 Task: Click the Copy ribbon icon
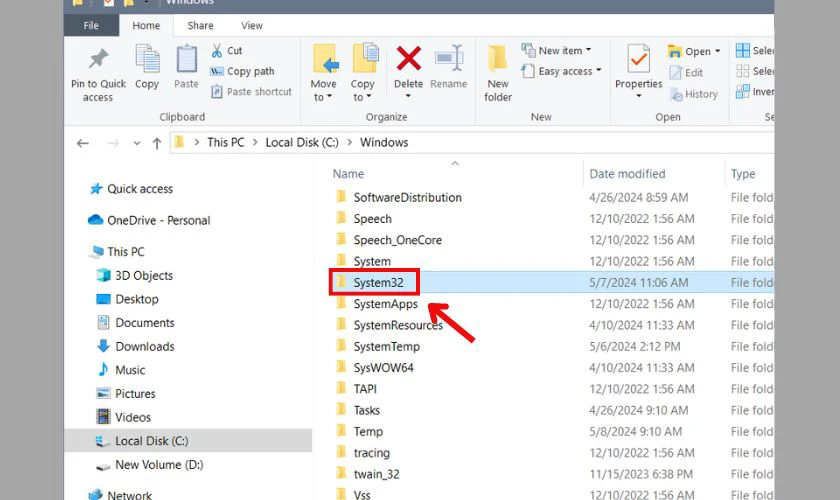[x=147, y=58]
